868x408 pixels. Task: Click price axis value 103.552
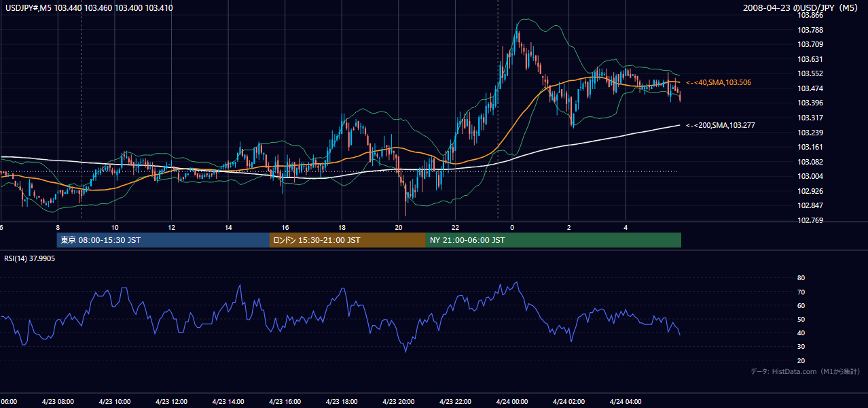click(x=810, y=73)
